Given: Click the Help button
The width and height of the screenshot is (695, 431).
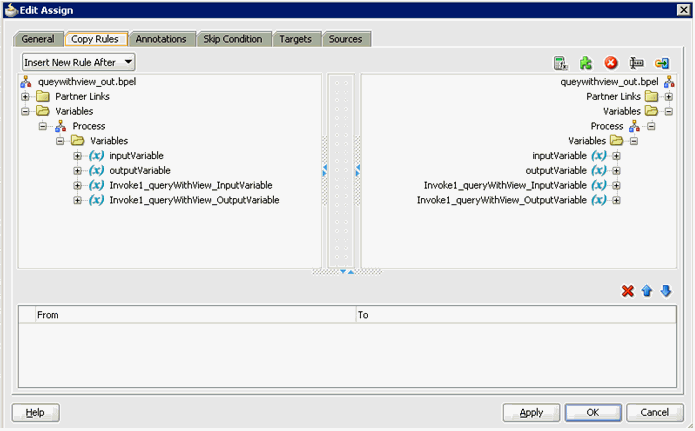Looking at the screenshot, I should (x=35, y=412).
